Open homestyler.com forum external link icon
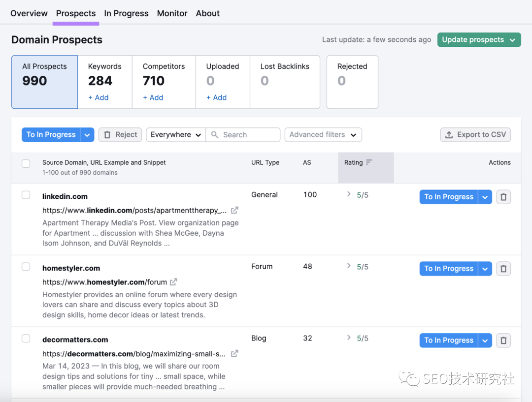 (173, 282)
